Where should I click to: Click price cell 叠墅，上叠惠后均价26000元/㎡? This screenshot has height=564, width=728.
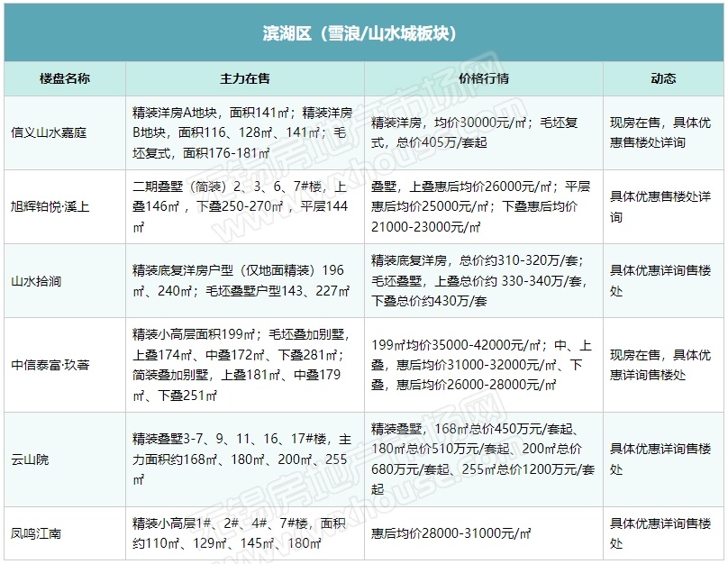click(484, 206)
